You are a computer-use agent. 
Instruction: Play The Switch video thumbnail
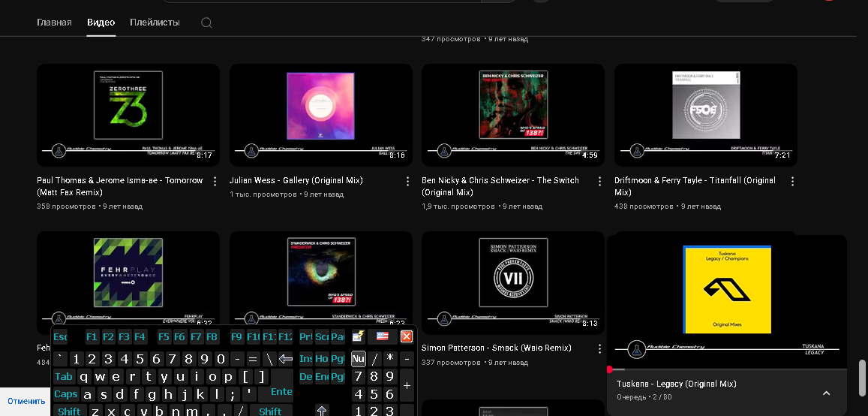[x=513, y=115]
